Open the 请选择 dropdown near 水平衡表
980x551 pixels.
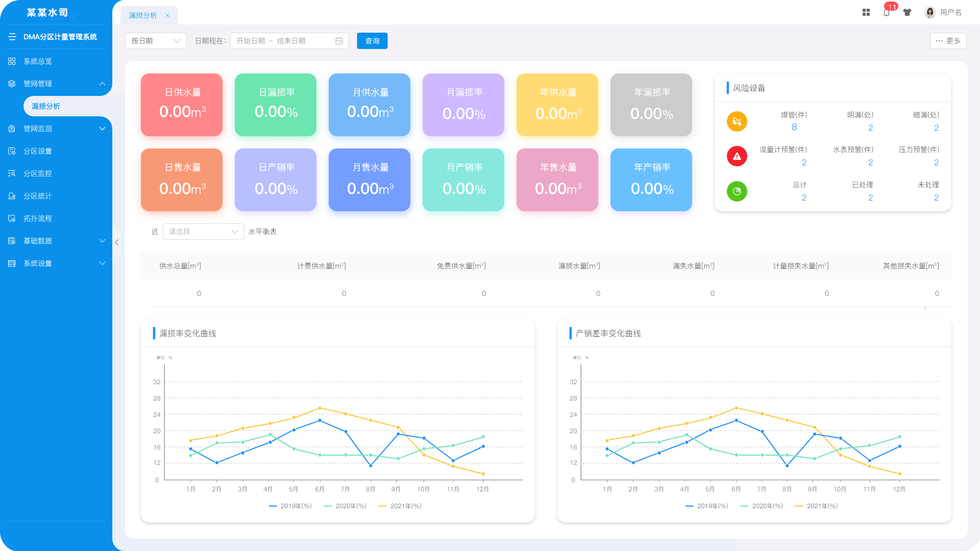coord(203,232)
